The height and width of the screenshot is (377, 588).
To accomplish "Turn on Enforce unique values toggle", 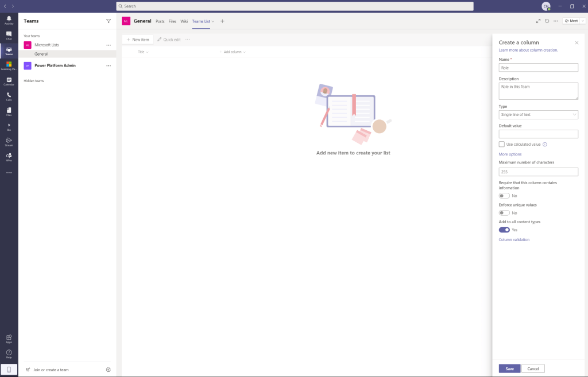I will (504, 213).
